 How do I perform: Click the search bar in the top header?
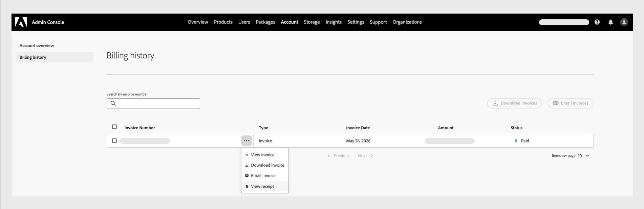(564, 22)
